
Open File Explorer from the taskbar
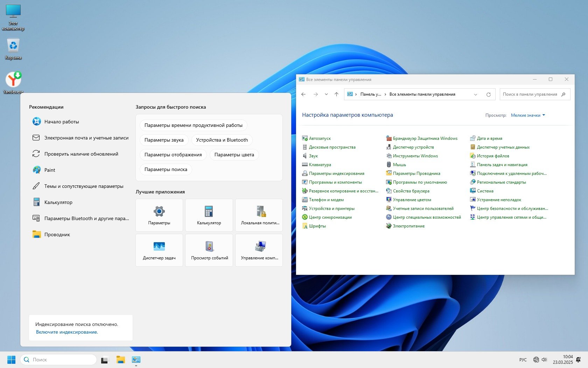[120, 360]
